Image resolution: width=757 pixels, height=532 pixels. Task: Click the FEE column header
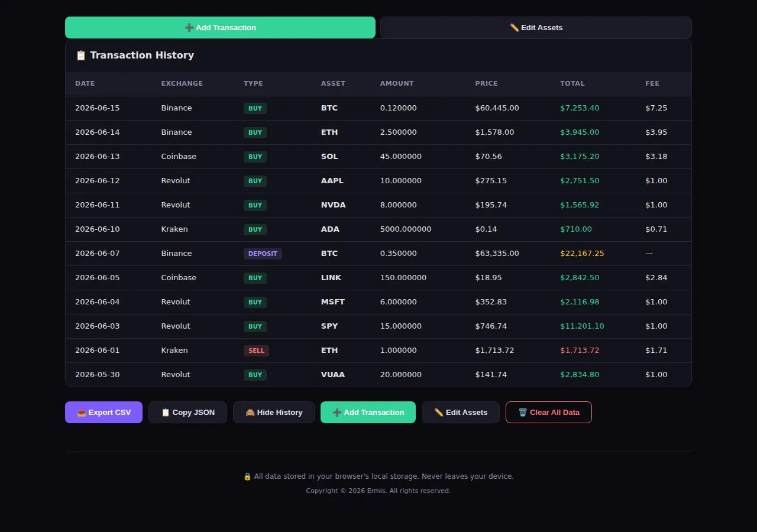[652, 83]
